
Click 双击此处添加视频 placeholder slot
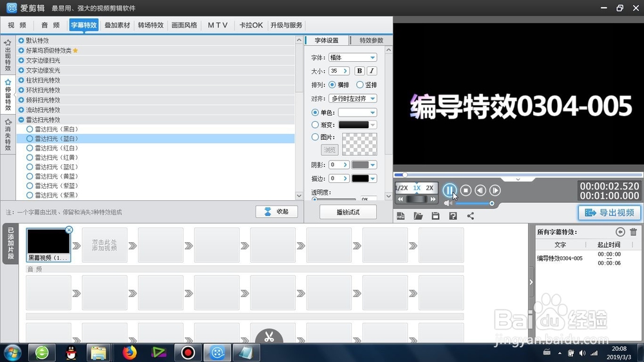pyautogui.click(x=104, y=245)
